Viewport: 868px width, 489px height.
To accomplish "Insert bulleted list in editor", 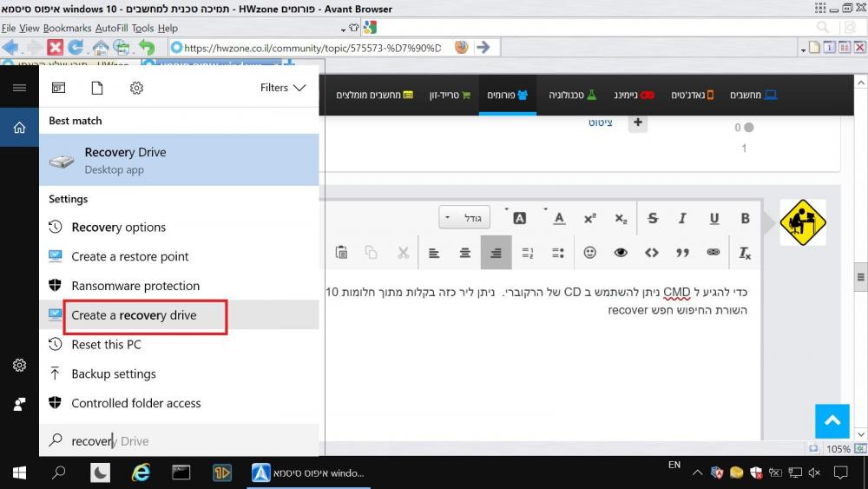I will [x=558, y=253].
